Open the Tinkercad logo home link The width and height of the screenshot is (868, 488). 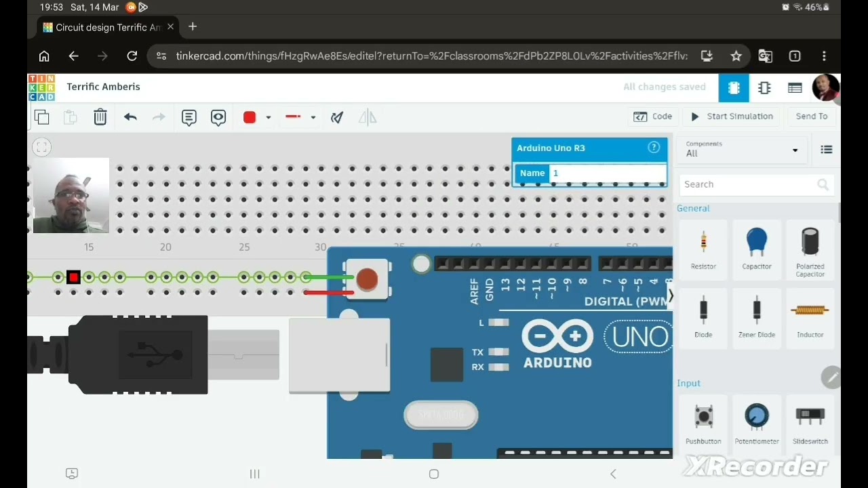[41, 87]
